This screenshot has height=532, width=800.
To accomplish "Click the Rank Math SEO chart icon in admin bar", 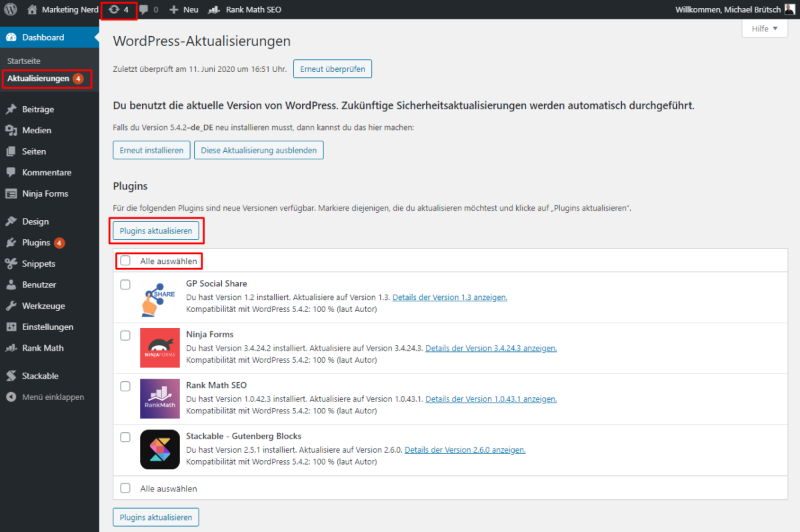I will 214,10.
